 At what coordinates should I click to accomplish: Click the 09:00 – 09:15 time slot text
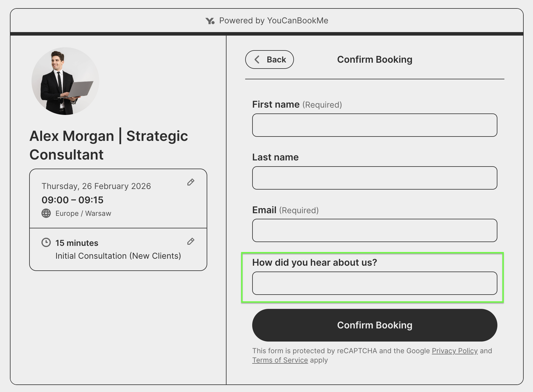coord(72,200)
